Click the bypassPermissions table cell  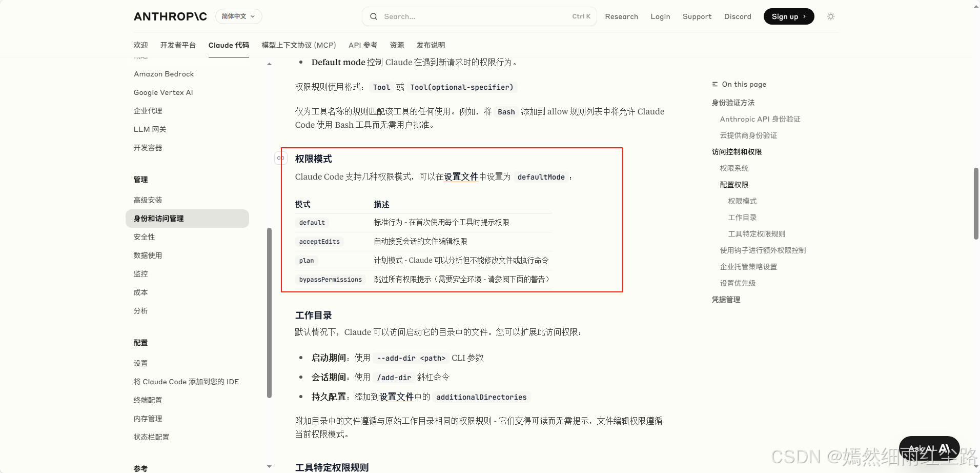[331, 280]
